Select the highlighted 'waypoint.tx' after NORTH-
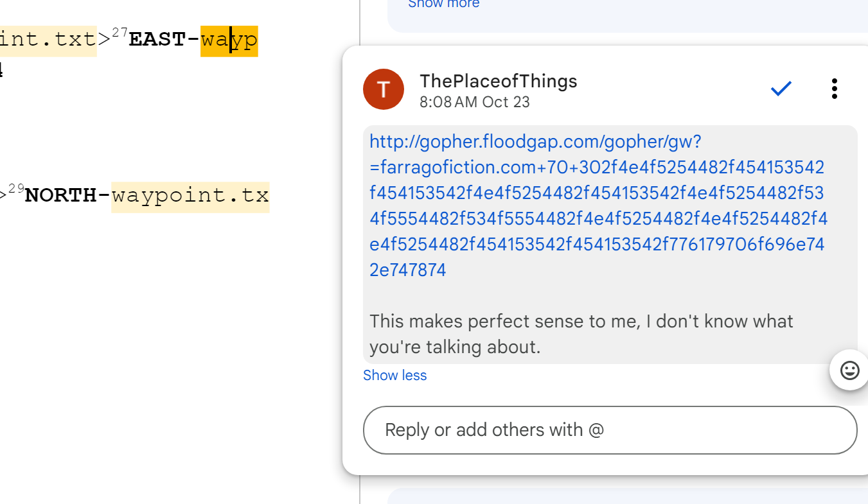This screenshot has height=504, width=868. 190,196
